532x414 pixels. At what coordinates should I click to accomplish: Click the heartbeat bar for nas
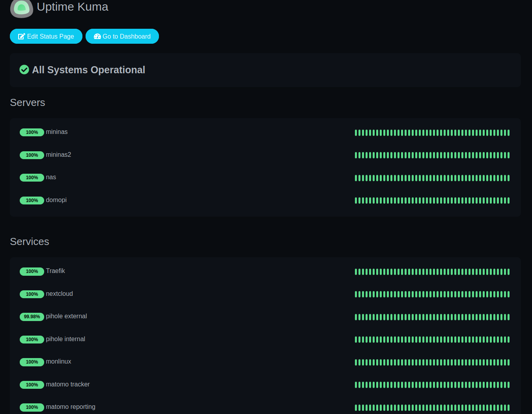coord(432,178)
